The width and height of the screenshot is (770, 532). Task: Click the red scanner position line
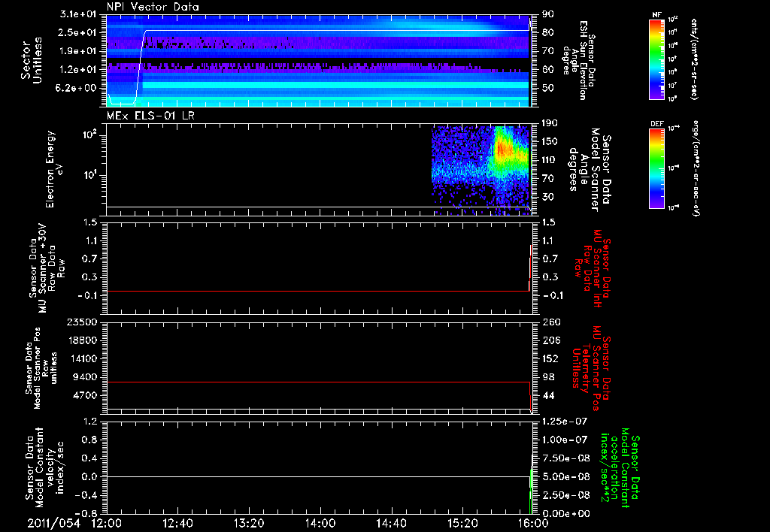(316, 382)
